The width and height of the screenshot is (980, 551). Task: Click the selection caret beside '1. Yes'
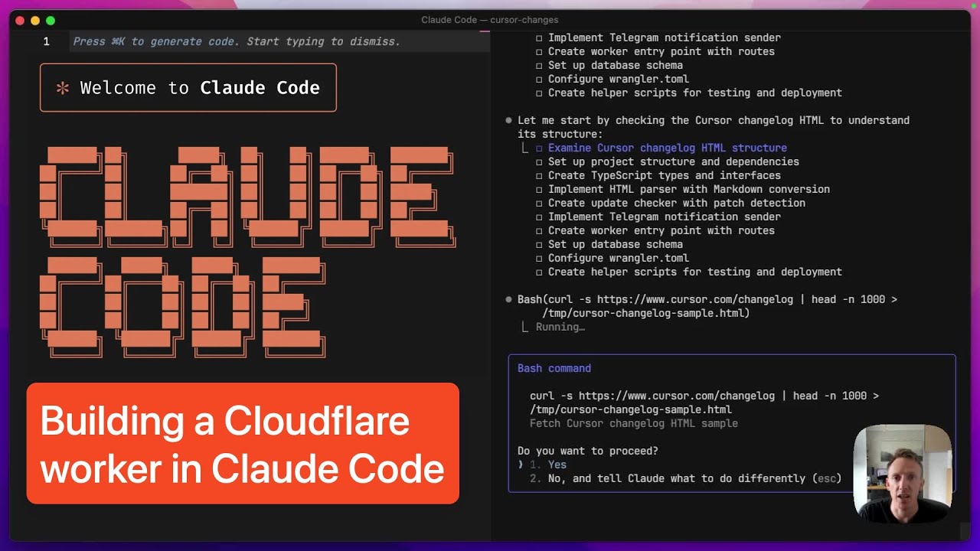[x=521, y=465]
